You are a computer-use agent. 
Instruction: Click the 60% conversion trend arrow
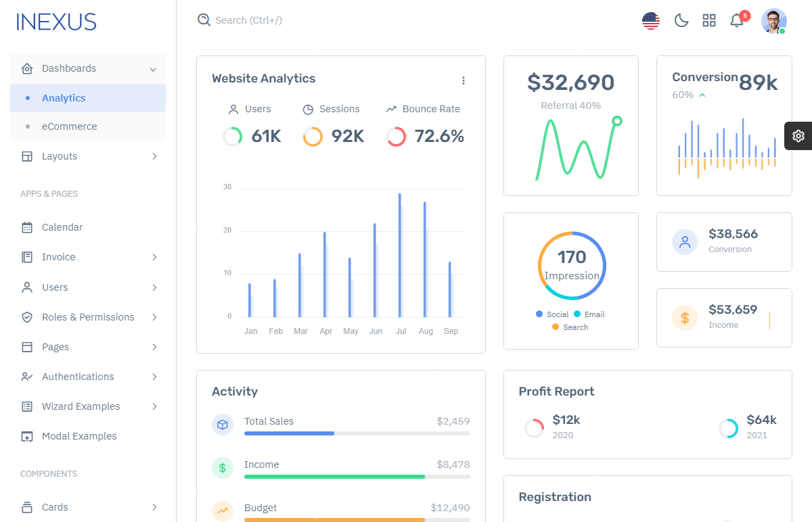tap(702, 95)
